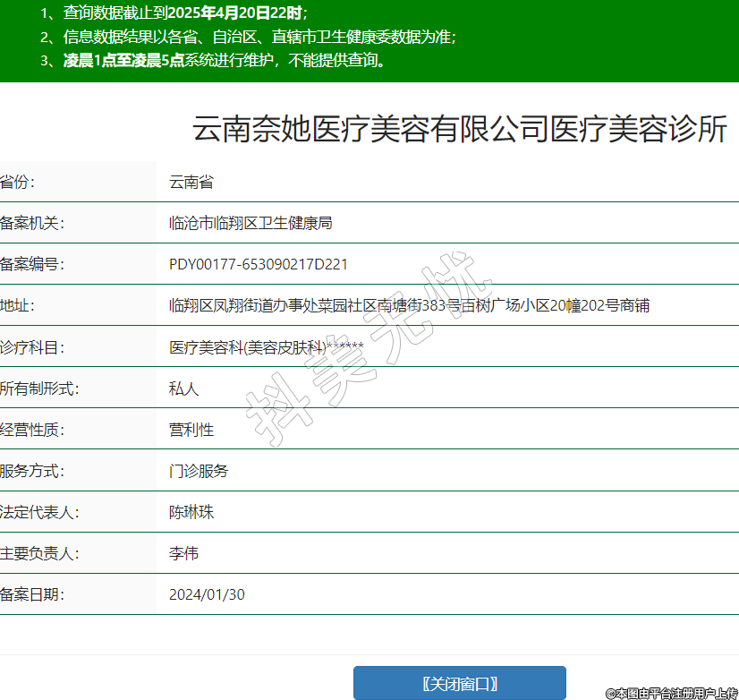Screen dimensions: 739x700
Task: Click the notice about data cutoff 2025年4月20日22时
Action: [x=174, y=13]
